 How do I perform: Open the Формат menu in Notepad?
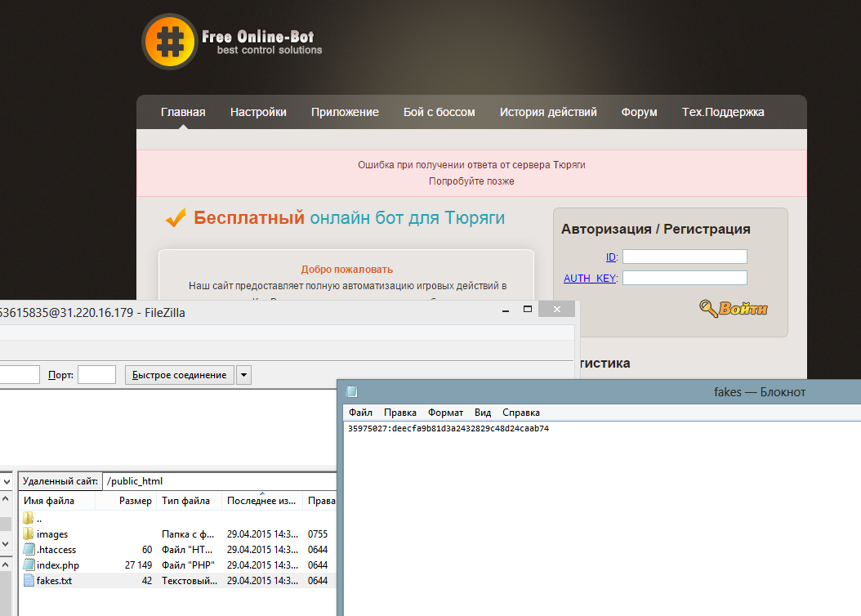tap(445, 413)
